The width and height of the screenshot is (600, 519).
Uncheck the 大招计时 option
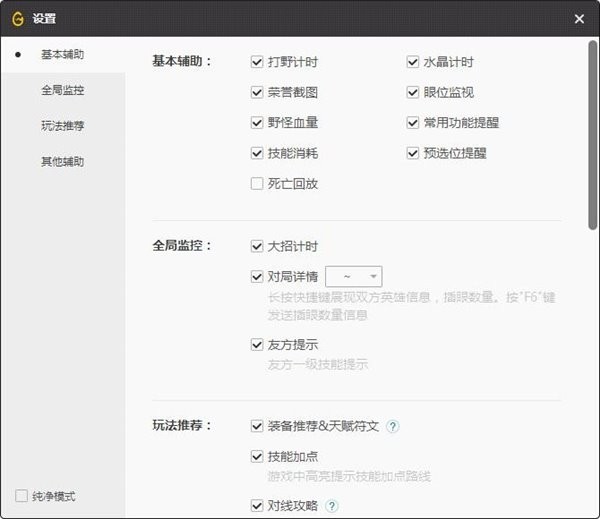tap(258, 246)
